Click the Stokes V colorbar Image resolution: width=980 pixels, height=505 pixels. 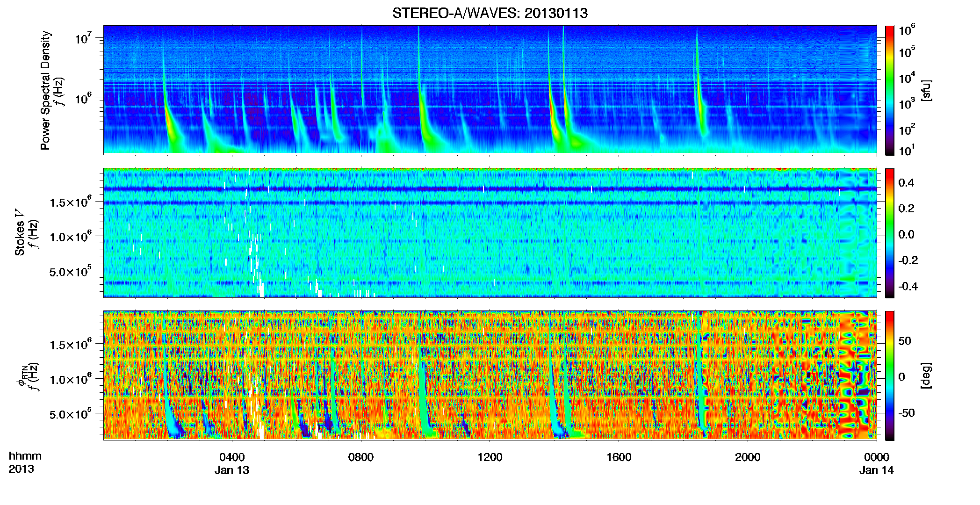tap(890, 233)
